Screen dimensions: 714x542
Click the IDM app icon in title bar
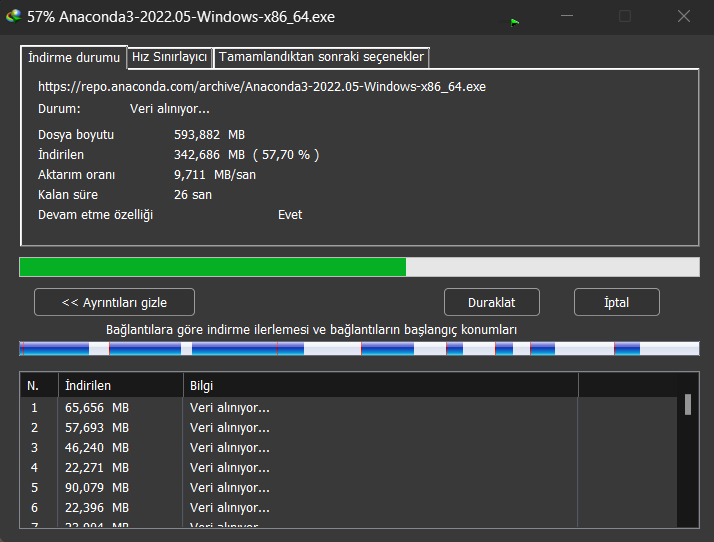click(13, 16)
